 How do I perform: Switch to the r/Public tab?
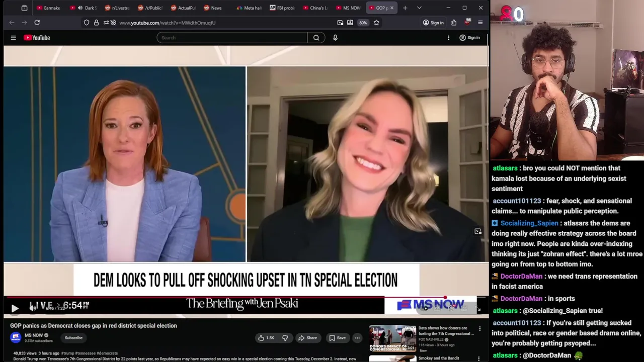click(150, 8)
